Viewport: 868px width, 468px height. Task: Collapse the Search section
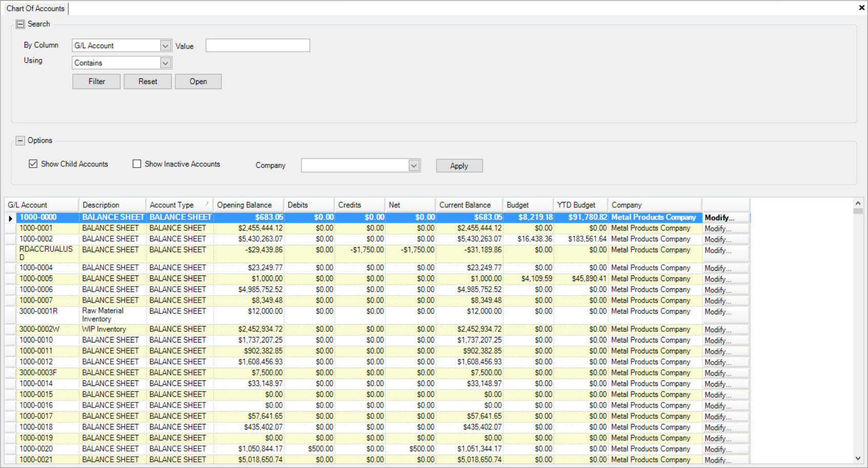coord(20,24)
